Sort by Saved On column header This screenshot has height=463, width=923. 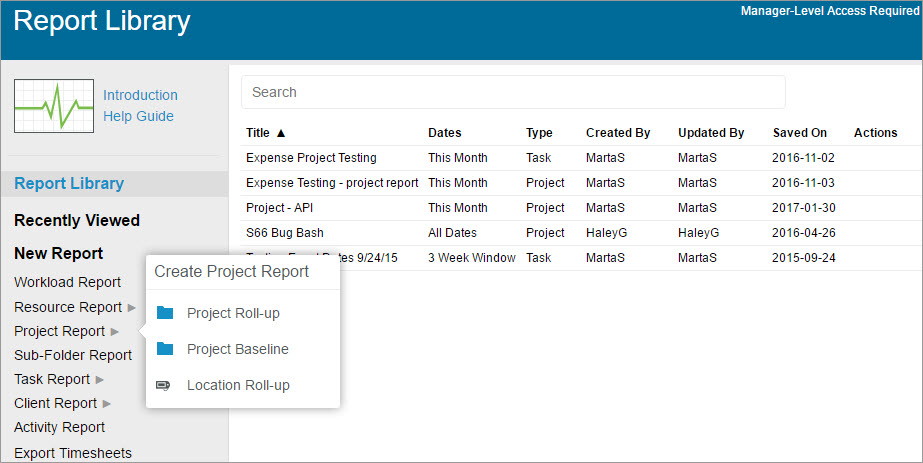[x=800, y=133]
